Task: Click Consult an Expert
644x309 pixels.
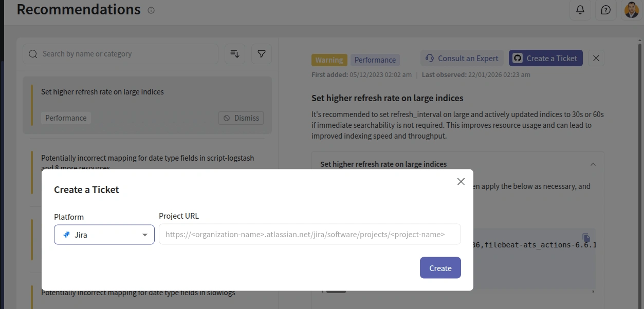Action: coord(461,58)
